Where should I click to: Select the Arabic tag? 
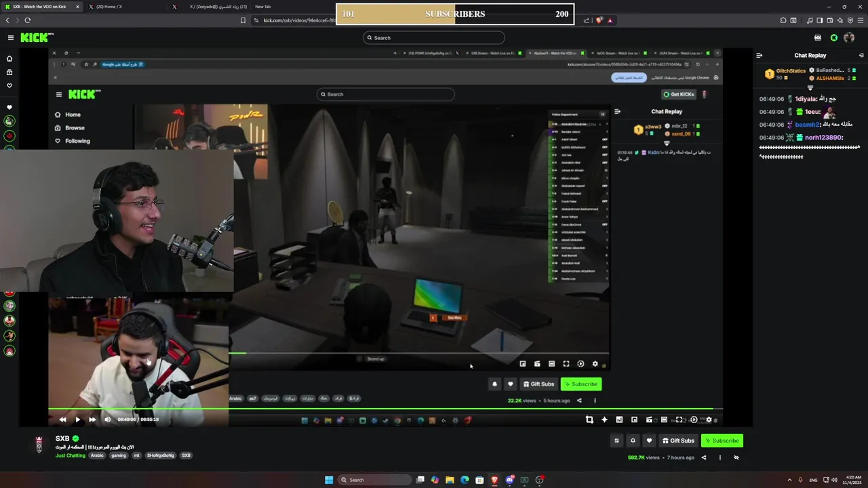(x=97, y=455)
